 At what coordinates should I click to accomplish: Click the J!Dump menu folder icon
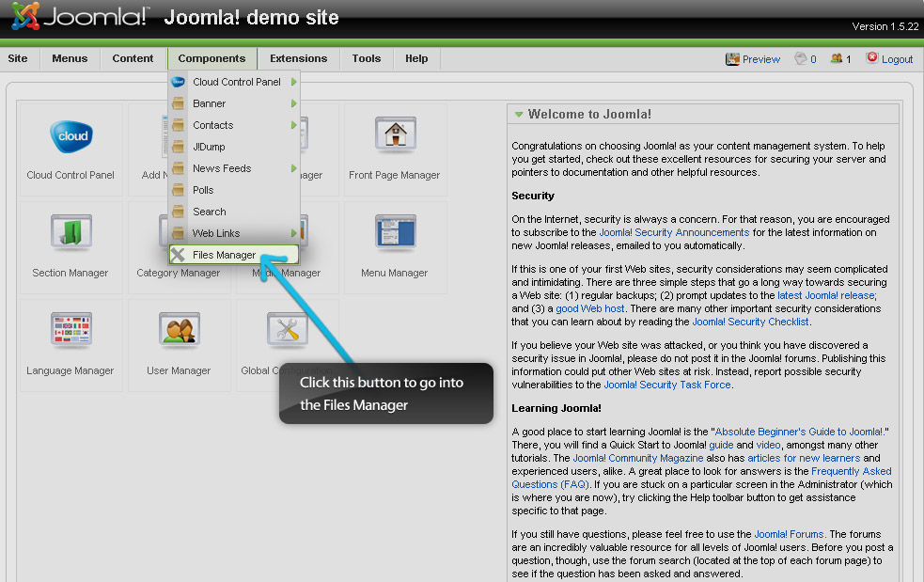(178, 147)
